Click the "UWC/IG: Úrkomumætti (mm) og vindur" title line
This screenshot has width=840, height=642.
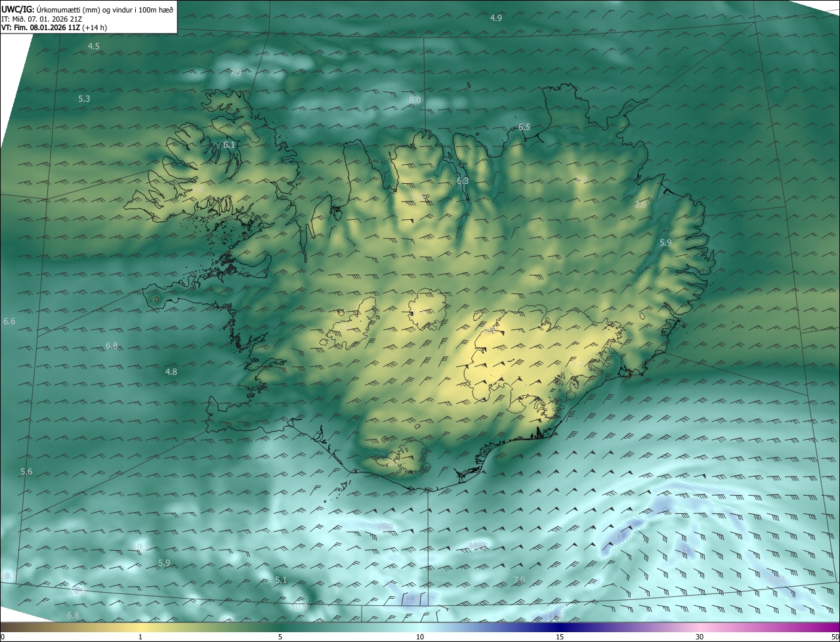coord(87,9)
